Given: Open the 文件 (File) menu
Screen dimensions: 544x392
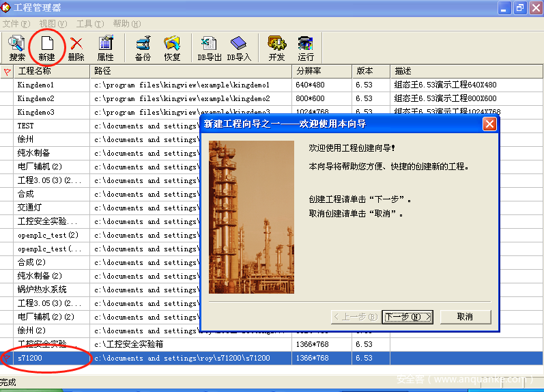Looking at the screenshot, I should (16, 24).
